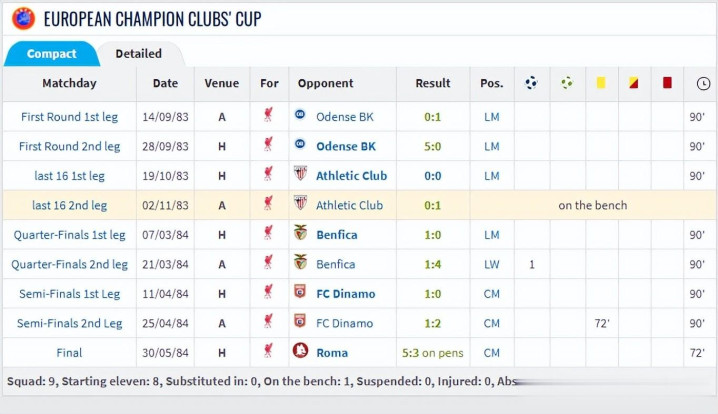This screenshot has width=718, height=414.
Task: Click the assists icon column header
Action: [x=567, y=83]
